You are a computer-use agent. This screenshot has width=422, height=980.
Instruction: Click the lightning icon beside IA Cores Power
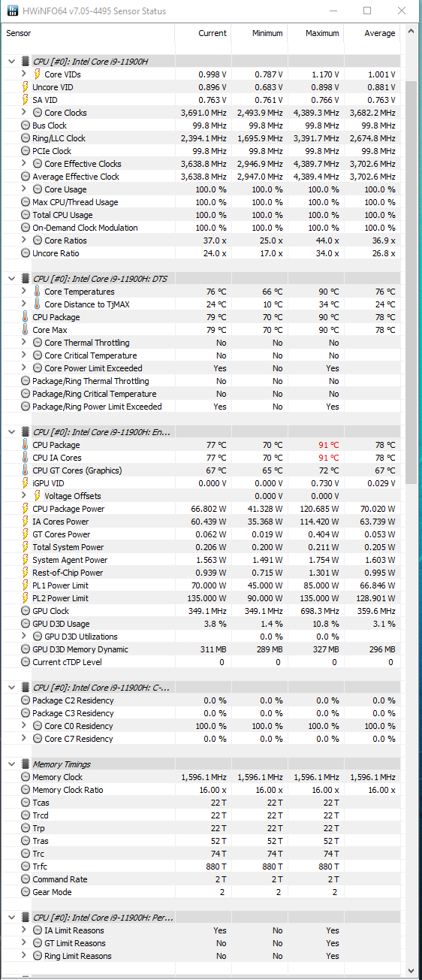click(x=26, y=522)
